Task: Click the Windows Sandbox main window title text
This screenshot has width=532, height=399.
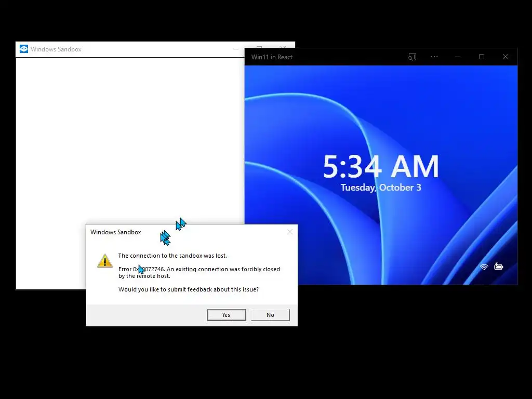Action: [56, 49]
